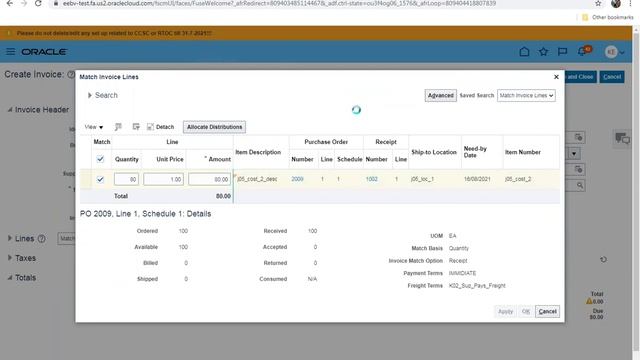Click the Ship-to Location column header
Screen dimensions: 640x360
point(434,152)
